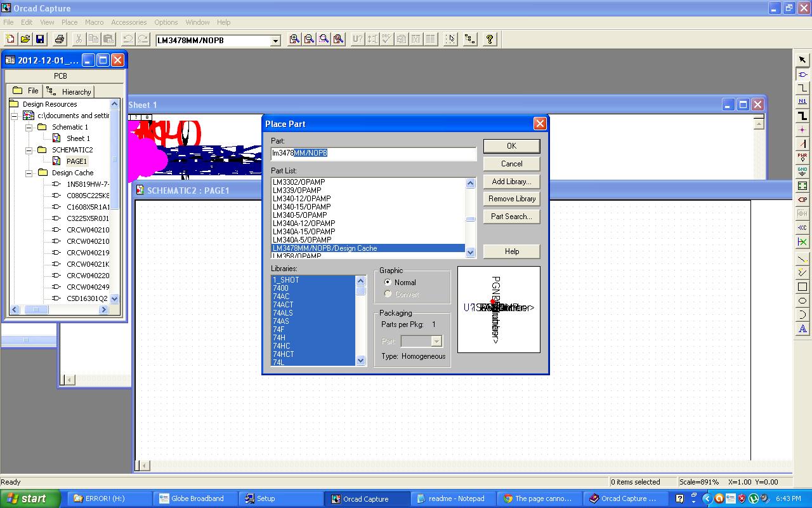
Task: Click the Part Search button
Action: click(511, 217)
